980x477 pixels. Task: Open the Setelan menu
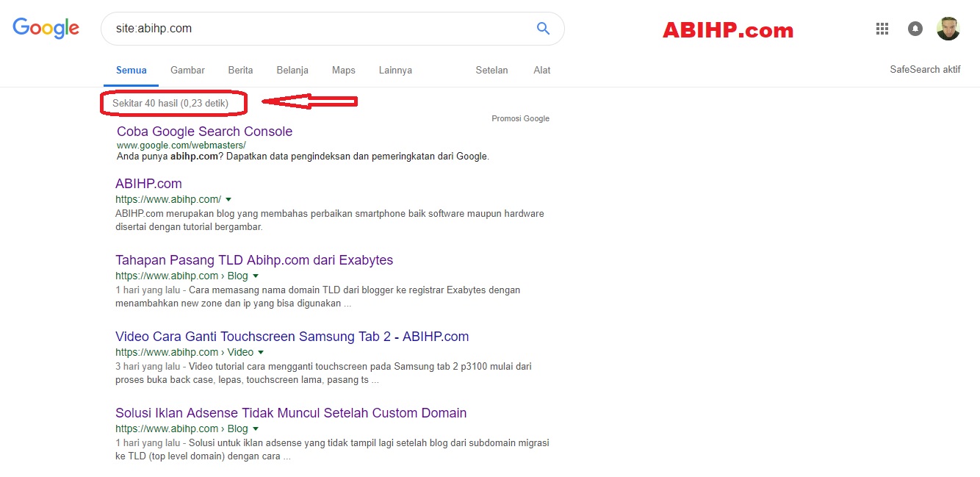coord(491,71)
